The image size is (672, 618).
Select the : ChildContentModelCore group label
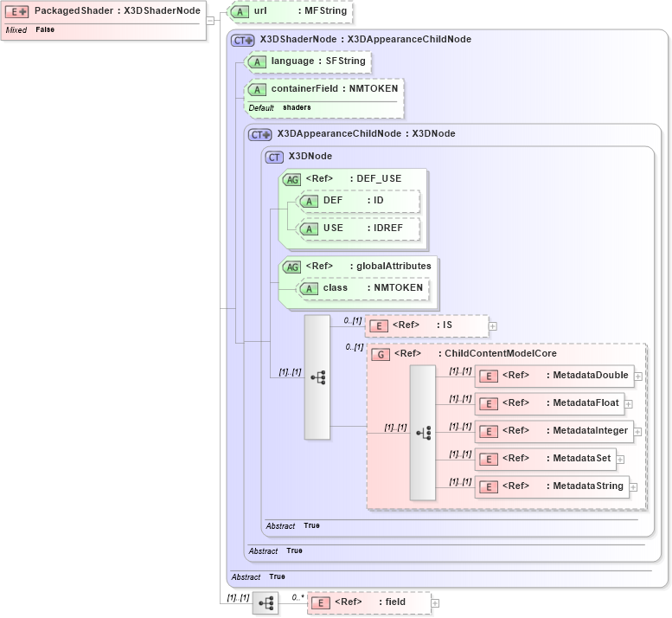tap(497, 353)
